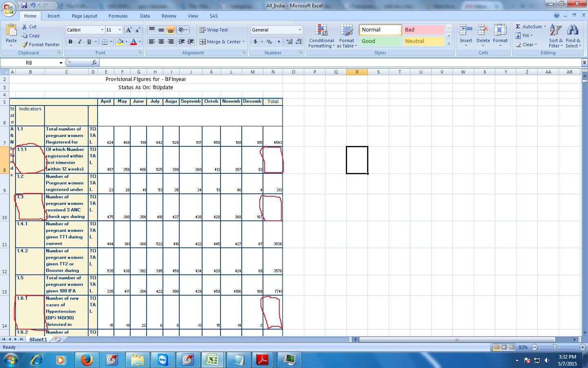This screenshot has width=588, height=368.
Task: Save the workbook from Quick Access toolbar
Action: click(x=24, y=5)
